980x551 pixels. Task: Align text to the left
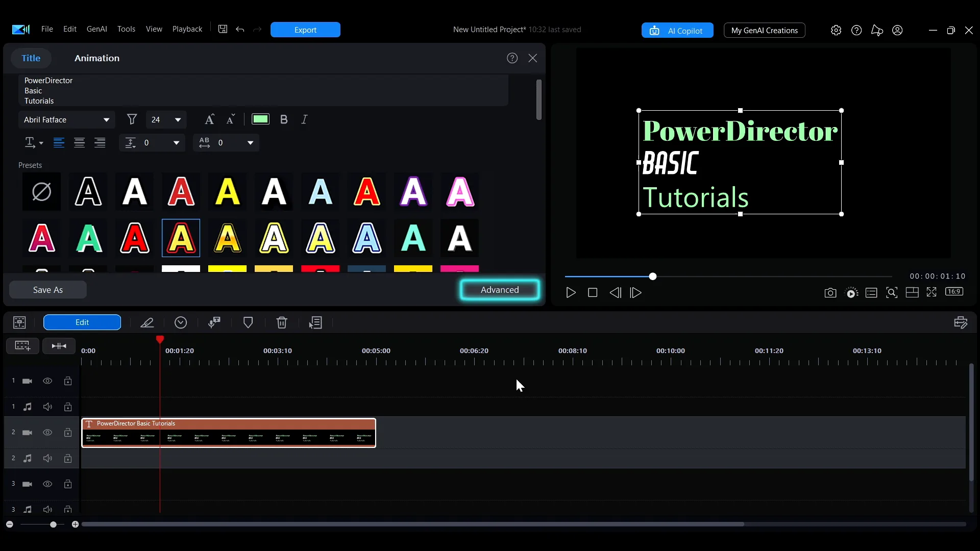(x=59, y=143)
